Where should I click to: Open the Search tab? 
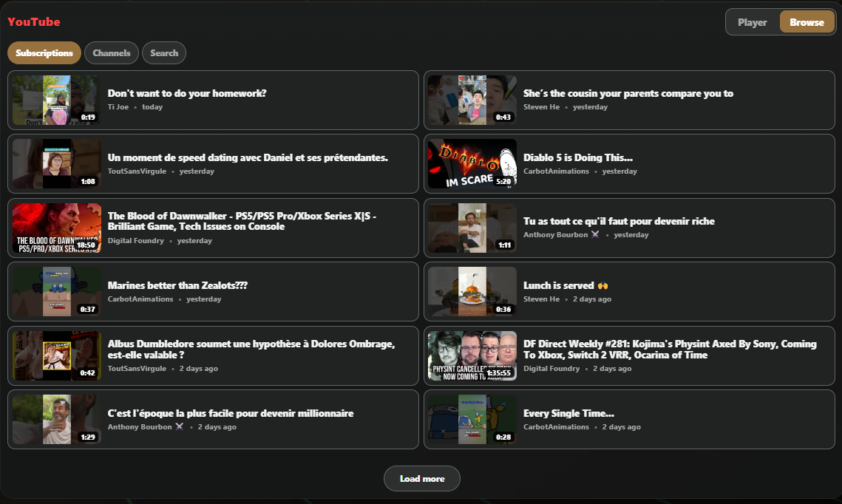[x=164, y=53]
